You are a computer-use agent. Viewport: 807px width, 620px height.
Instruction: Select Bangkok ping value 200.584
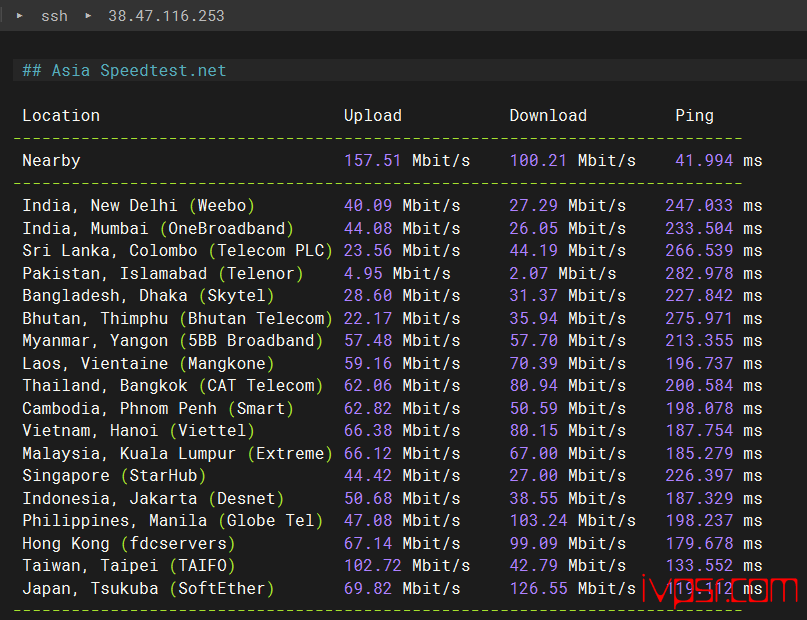(x=699, y=385)
